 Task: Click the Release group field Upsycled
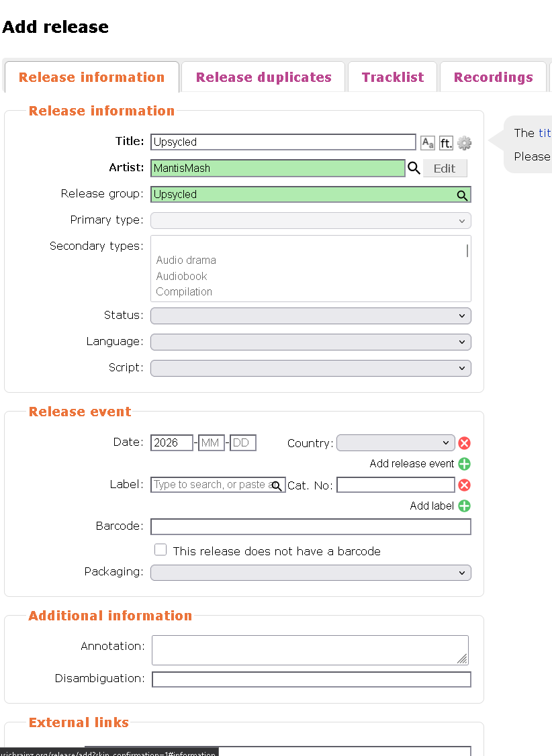[x=310, y=194]
